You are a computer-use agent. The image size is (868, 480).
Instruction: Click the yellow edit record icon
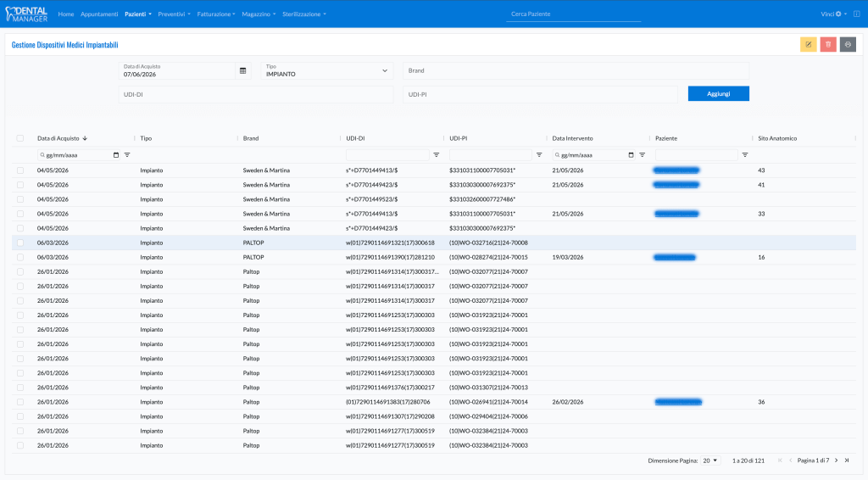coord(808,44)
